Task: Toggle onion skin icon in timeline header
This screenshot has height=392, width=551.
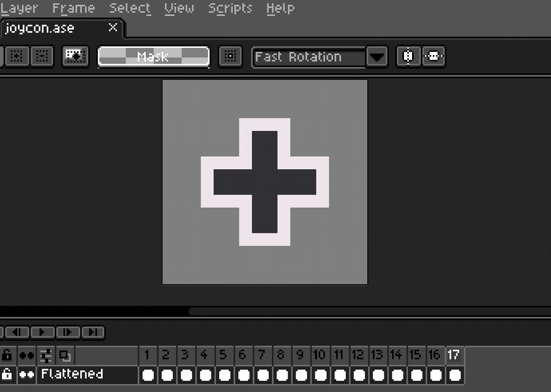Action: pyautogui.click(x=65, y=355)
